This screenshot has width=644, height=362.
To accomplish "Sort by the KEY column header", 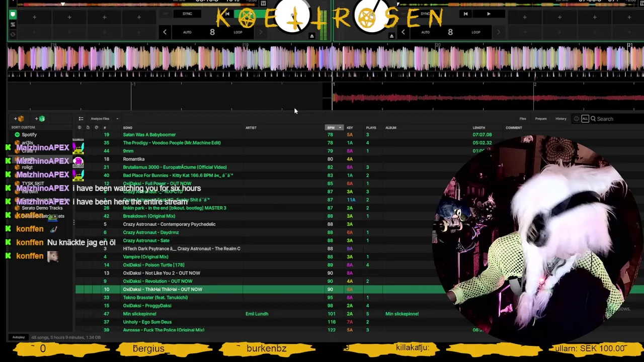I will (x=350, y=128).
